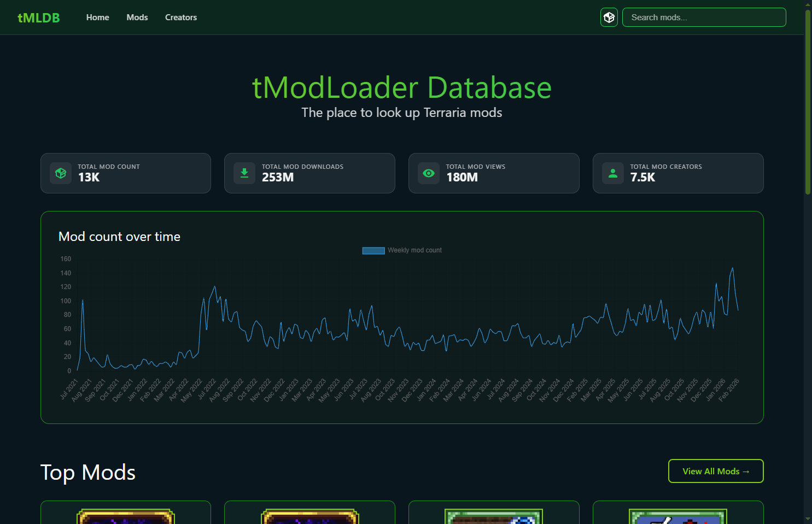Go to the Mods page

pos(137,17)
